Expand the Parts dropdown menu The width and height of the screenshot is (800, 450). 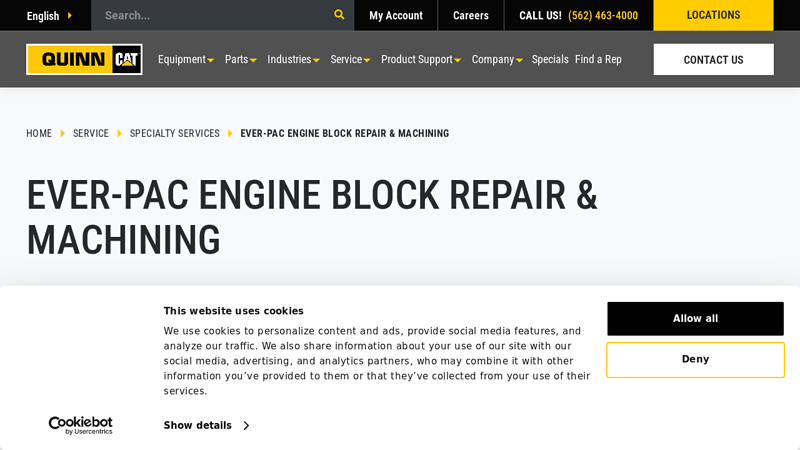pyautogui.click(x=240, y=59)
